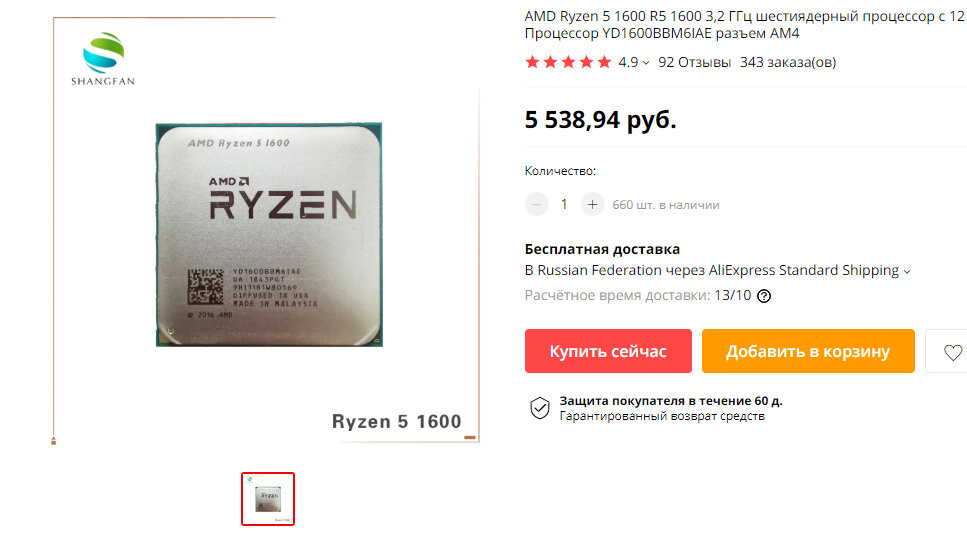
Task: Open the 92 Отзывы reviews link
Action: [694, 62]
